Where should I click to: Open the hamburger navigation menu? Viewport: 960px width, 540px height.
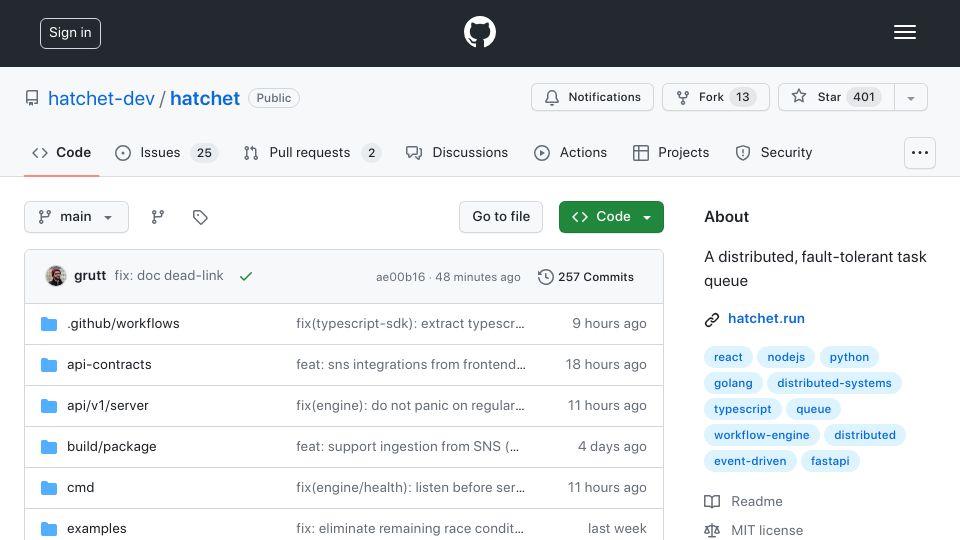tap(904, 32)
